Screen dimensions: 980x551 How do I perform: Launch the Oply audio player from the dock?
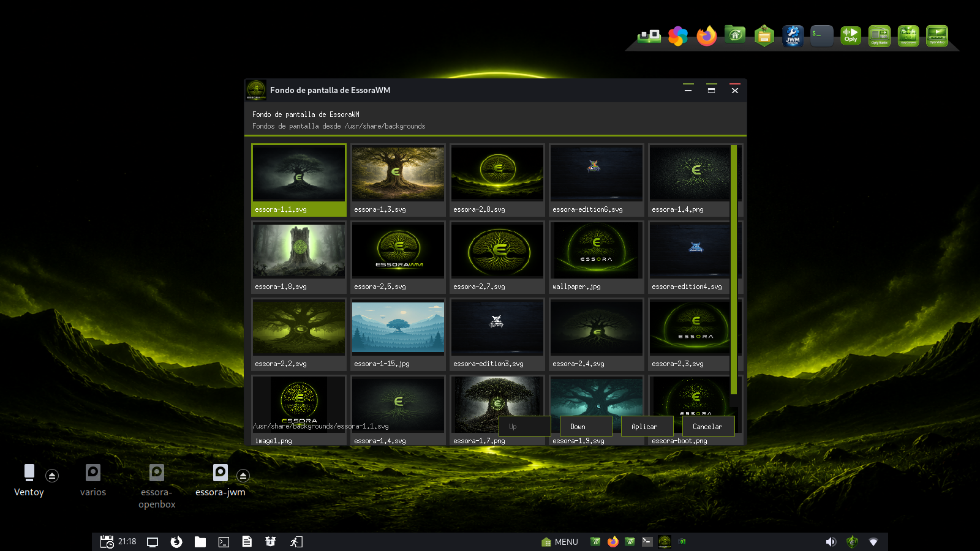(851, 36)
